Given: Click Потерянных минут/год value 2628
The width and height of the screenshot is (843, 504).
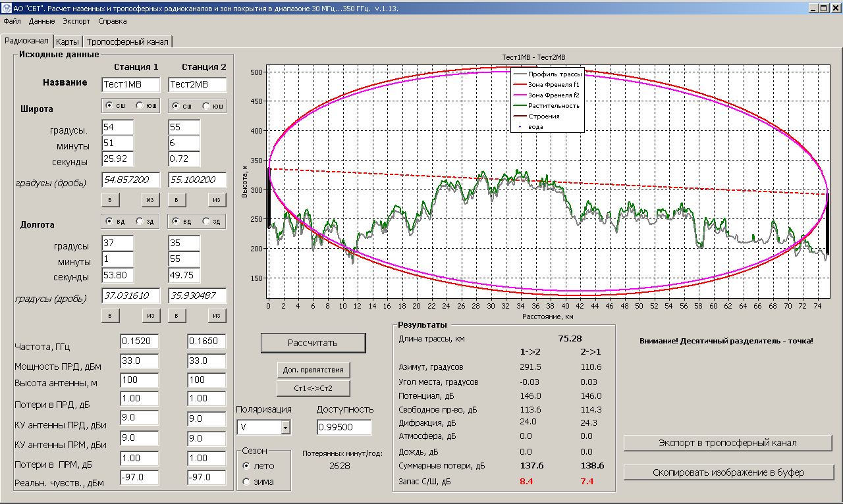Looking at the screenshot, I should 339,466.
